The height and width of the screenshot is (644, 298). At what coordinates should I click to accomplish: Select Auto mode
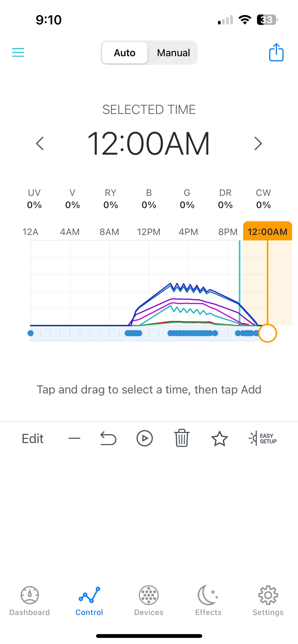click(x=125, y=53)
